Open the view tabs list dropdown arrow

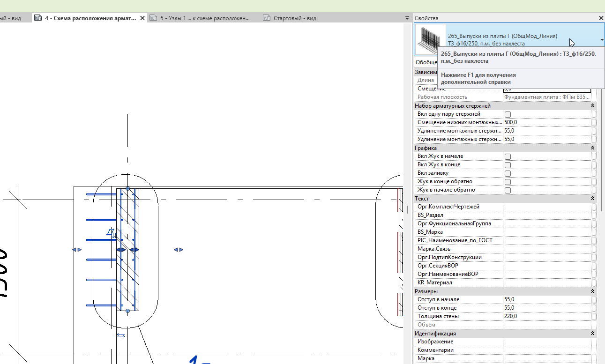click(x=407, y=18)
